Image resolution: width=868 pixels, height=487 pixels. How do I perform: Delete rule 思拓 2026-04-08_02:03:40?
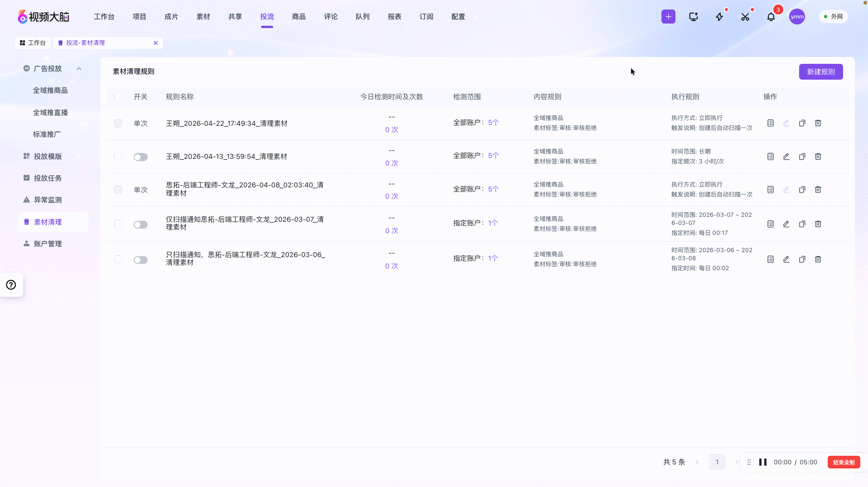click(x=818, y=190)
